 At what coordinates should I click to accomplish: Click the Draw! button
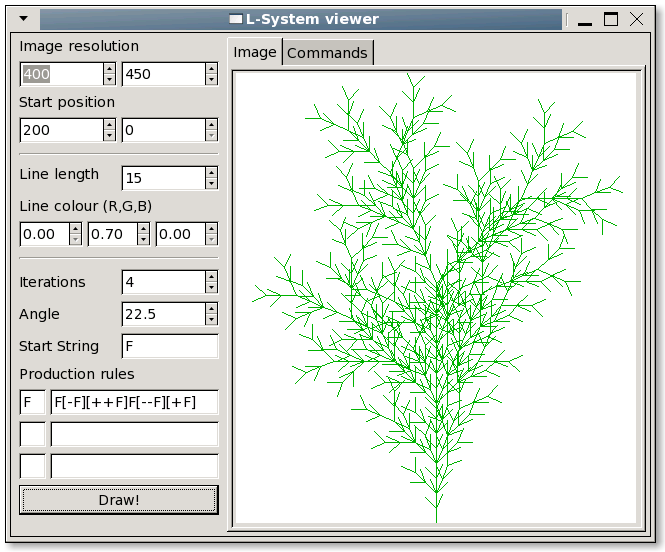coord(119,500)
